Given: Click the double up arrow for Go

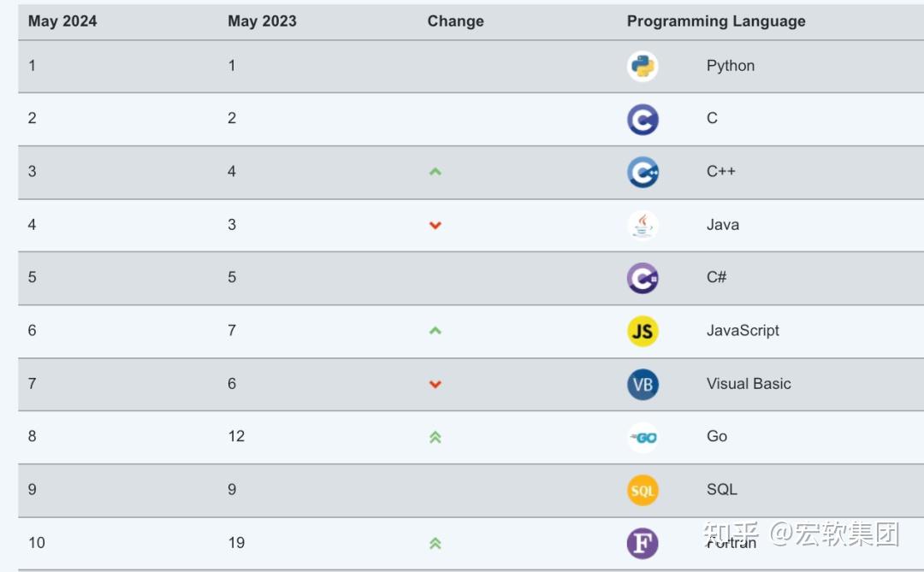Looking at the screenshot, I should click(x=435, y=437).
